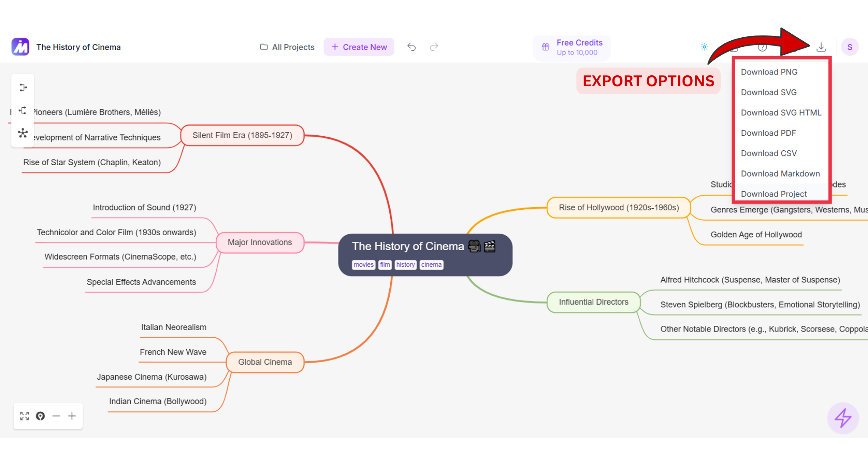Open All Projects link
868x473 pixels.
(x=287, y=47)
